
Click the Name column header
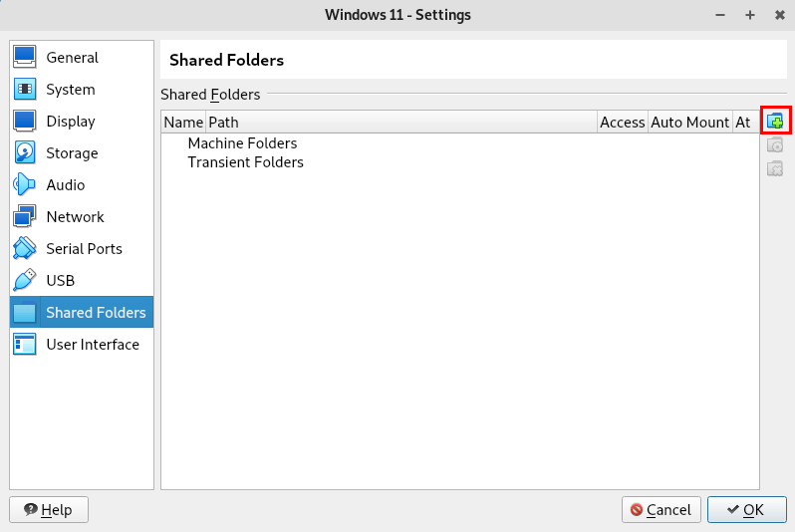pyautogui.click(x=183, y=123)
